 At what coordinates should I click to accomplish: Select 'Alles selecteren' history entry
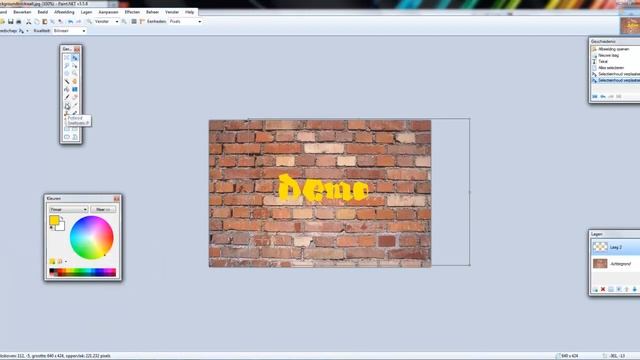611,68
